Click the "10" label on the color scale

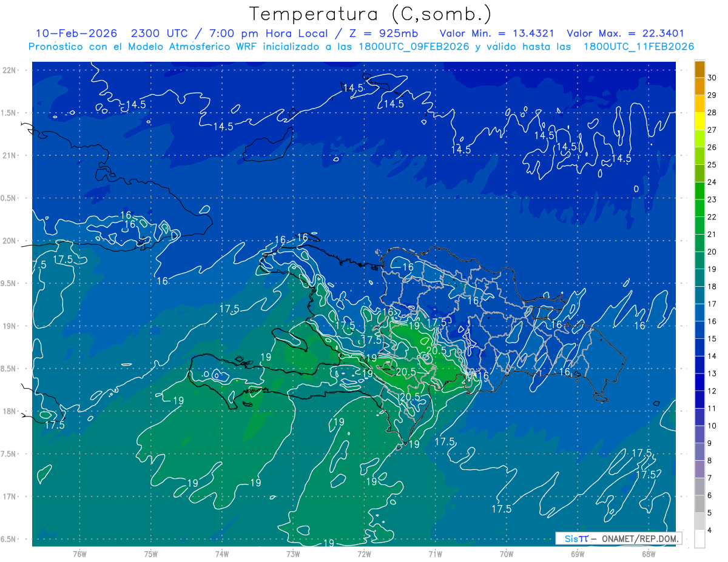712,426
